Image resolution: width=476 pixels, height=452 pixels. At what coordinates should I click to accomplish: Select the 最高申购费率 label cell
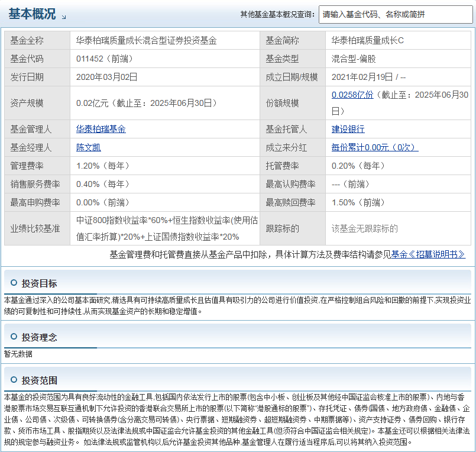click(x=37, y=202)
